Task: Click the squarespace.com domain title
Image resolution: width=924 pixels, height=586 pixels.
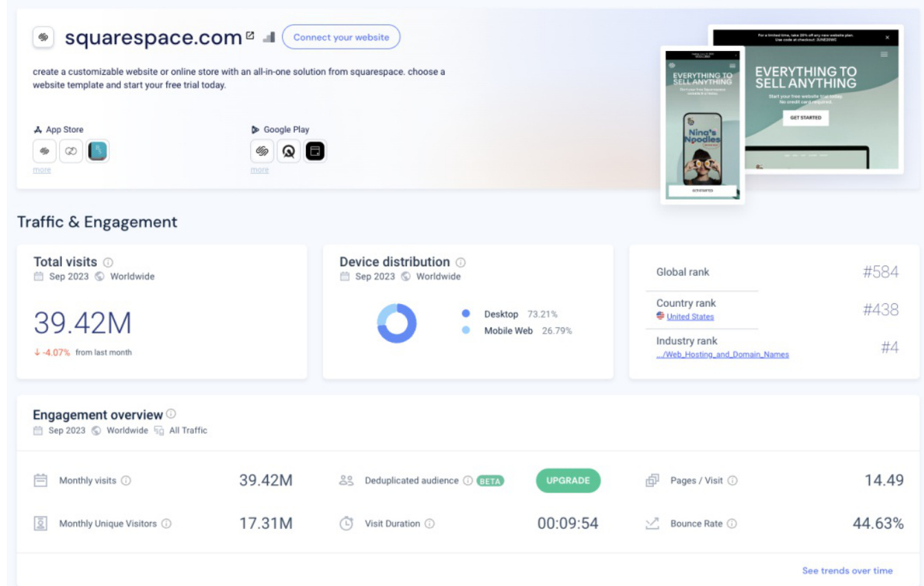Action: (153, 37)
